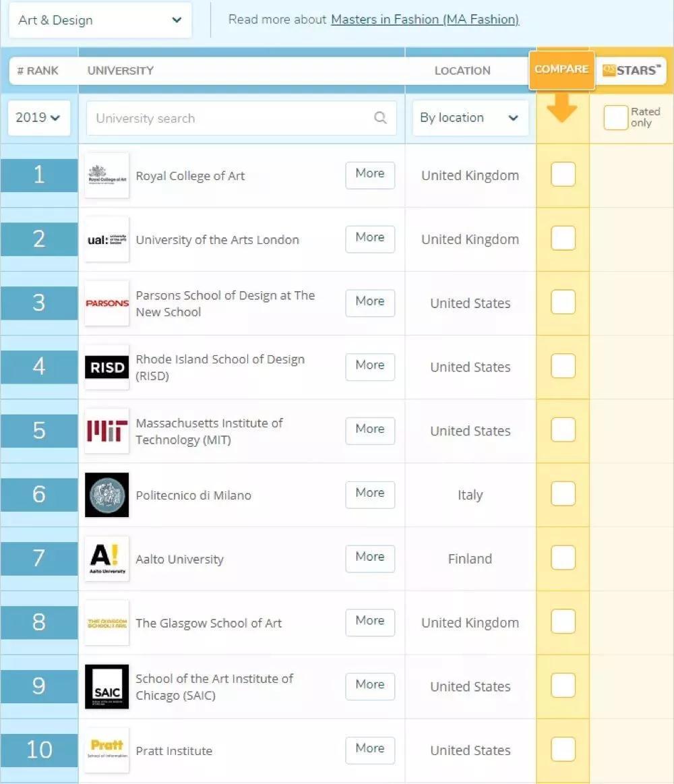Click rank number 1 cell

pyautogui.click(x=39, y=175)
